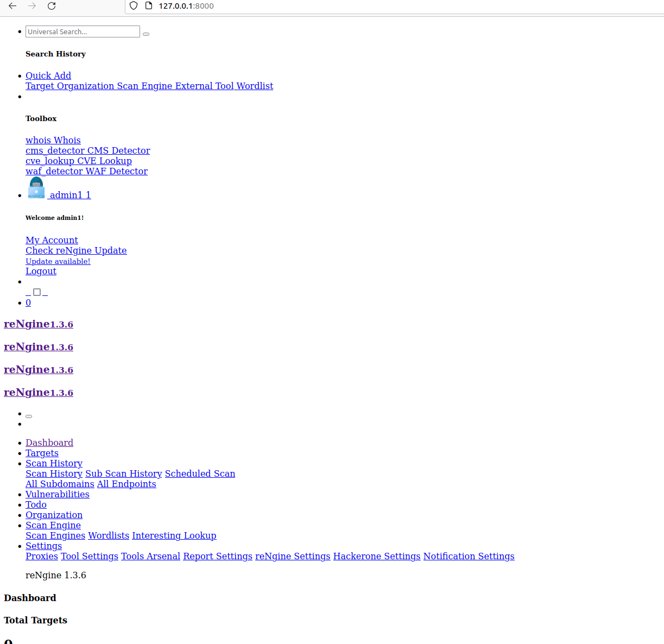This screenshot has width=664, height=644.
Task: Toggle the theme checkbox in the navbar
Action: [x=37, y=292]
